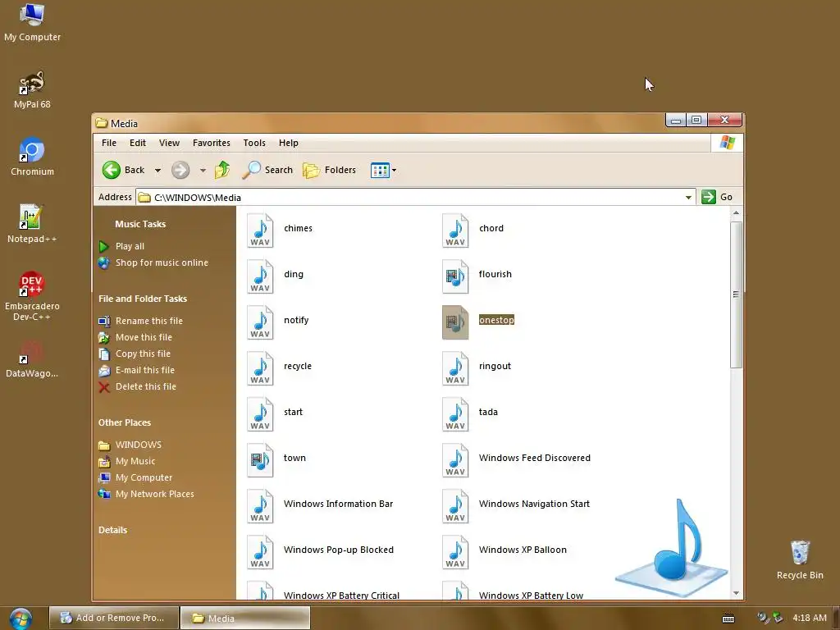
Task: Open the Views button
Action: point(380,171)
